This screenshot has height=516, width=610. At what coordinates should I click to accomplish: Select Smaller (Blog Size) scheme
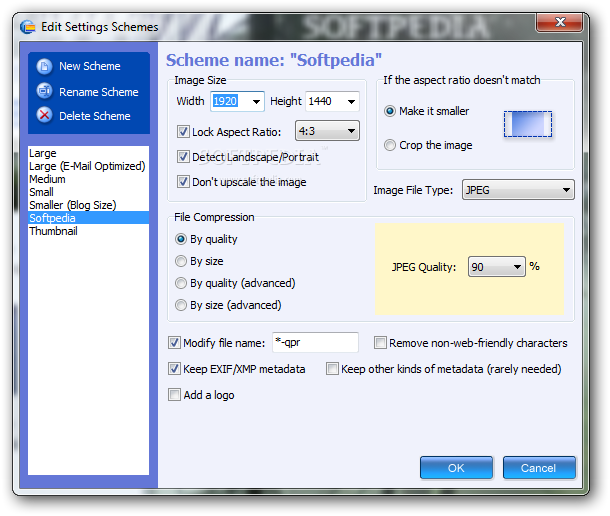point(88,205)
